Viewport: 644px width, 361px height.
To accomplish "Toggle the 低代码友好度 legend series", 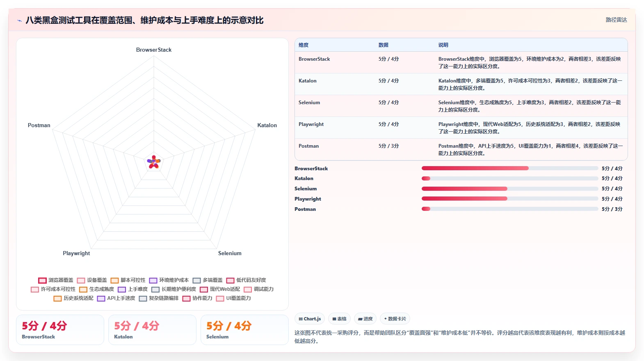I will tap(246, 280).
